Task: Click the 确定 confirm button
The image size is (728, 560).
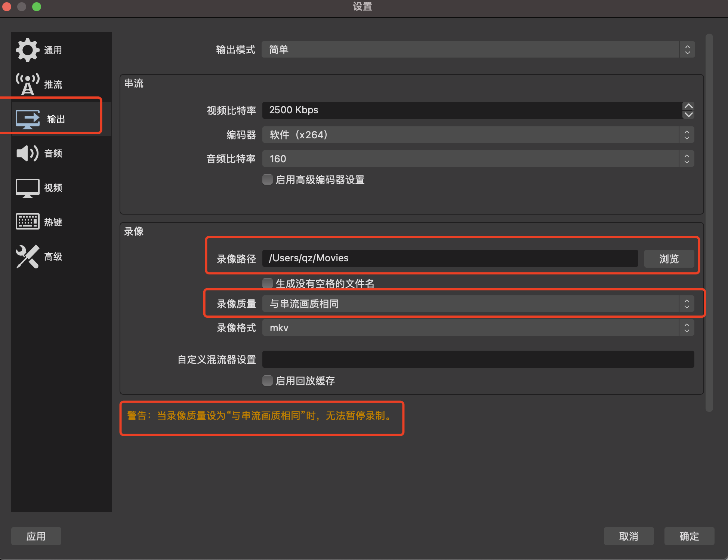Action: [x=689, y=536]
